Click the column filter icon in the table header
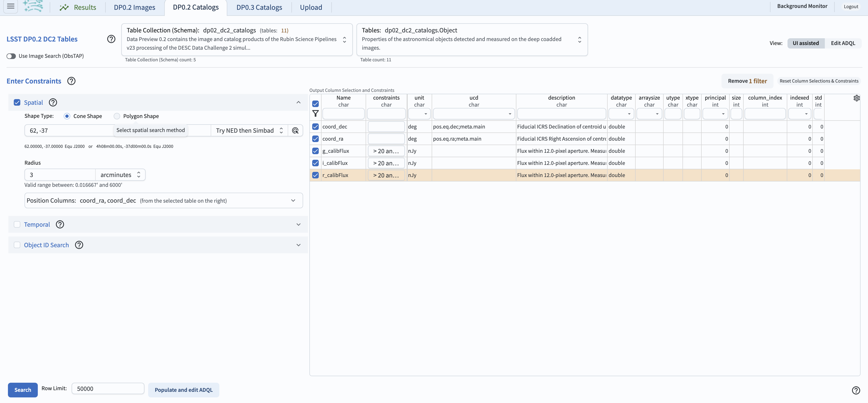This screenshot has width=868, height=403. click(x=315, y=114)
